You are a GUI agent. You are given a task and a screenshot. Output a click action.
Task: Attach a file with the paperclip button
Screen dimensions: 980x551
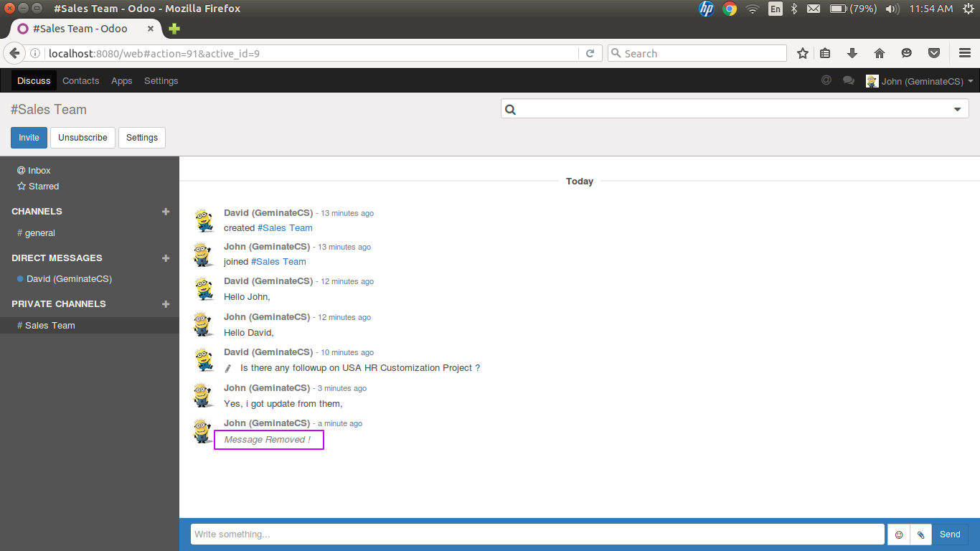(x=921, y=534)
